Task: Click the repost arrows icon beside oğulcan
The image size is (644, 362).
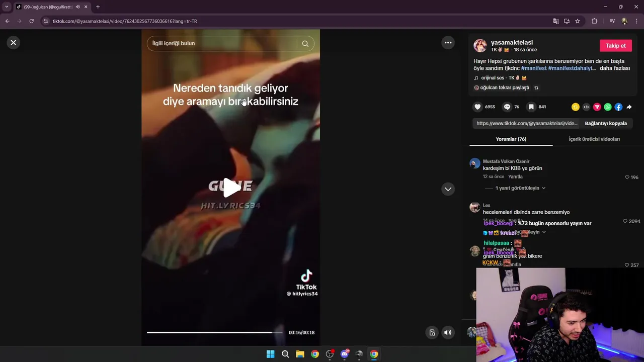Action: click(536, 87)
